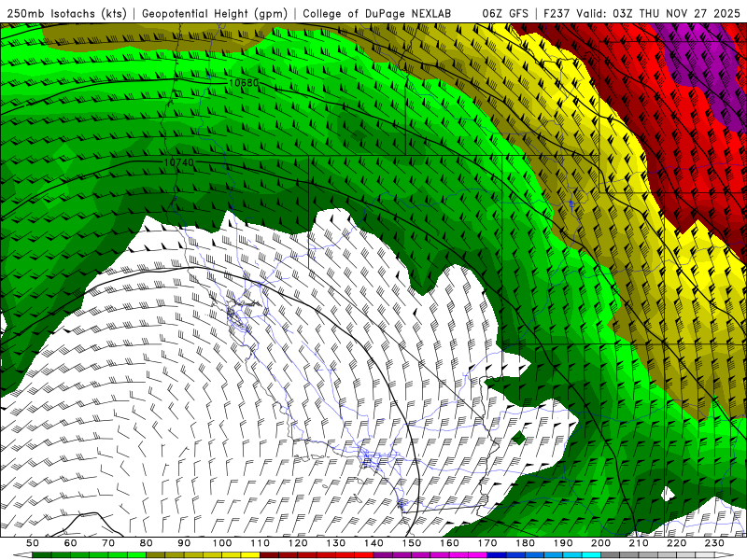Click the legend value 190

[x=563, y=543]
